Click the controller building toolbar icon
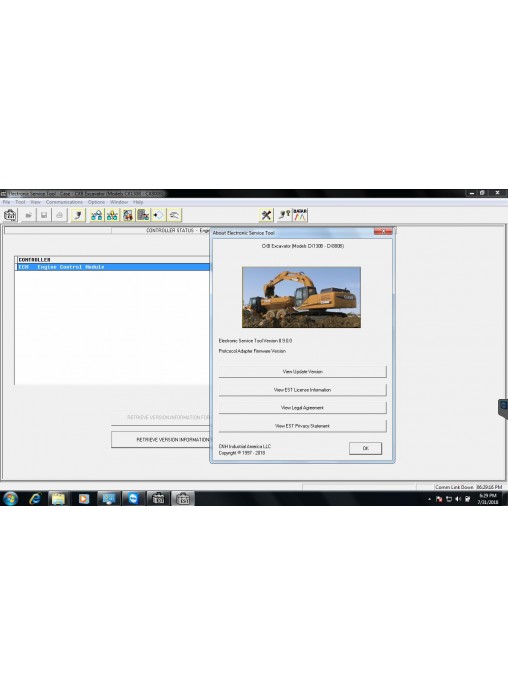This screenshot has width=508, height=696. point(143,215)
